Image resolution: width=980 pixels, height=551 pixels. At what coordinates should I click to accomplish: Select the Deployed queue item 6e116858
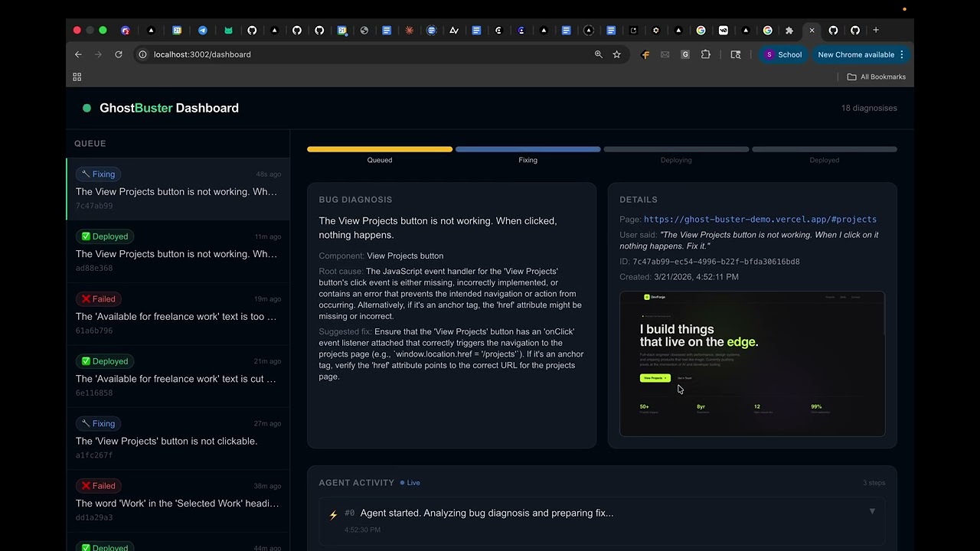point(178,377)
